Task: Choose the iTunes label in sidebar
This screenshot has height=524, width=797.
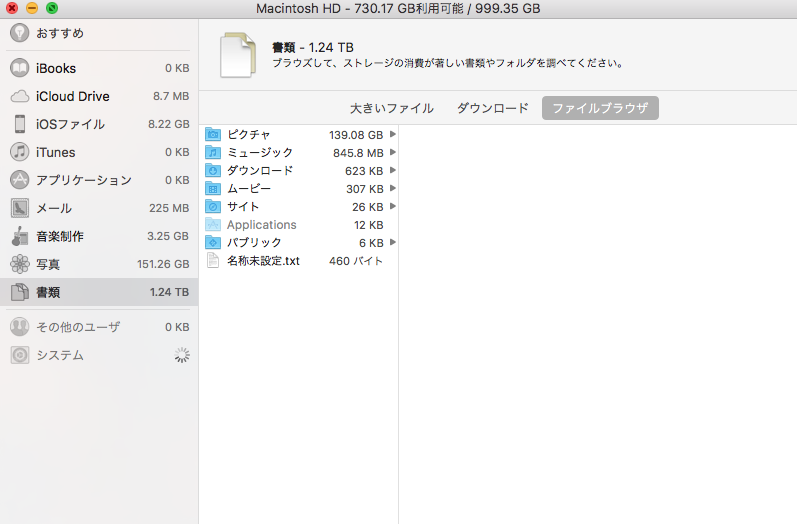Action: 55,152
